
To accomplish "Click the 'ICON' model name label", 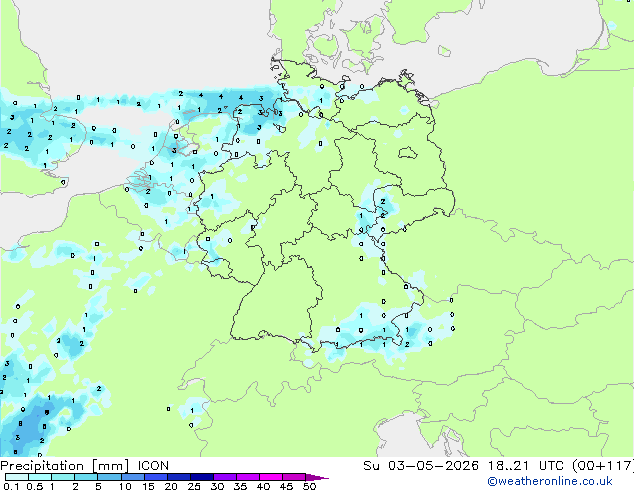I will 153,466.
